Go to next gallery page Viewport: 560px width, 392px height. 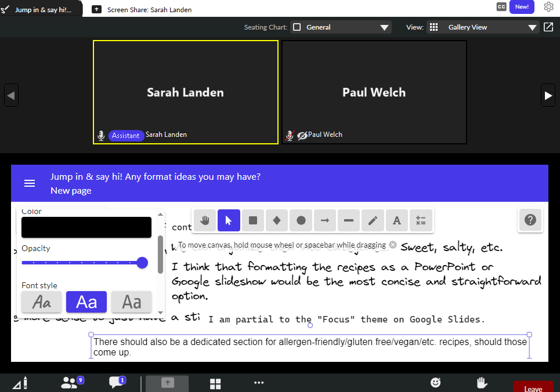[x=548, y=95]
